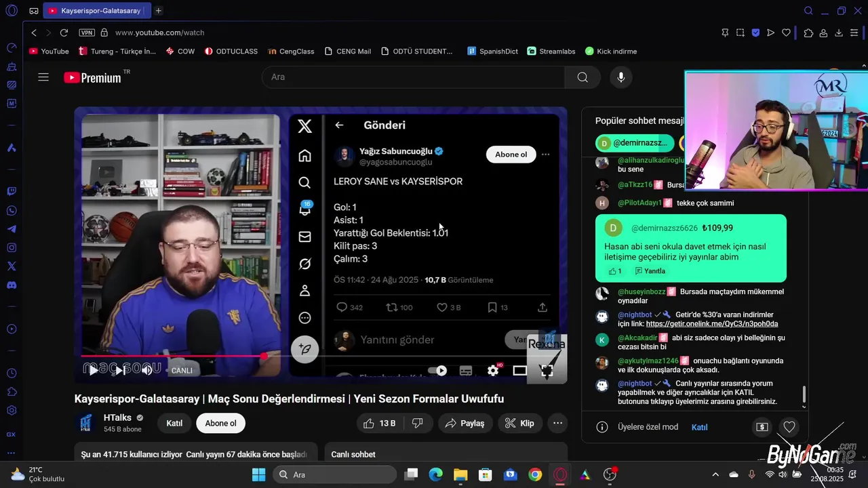Open GX Cleaner broom icon in sidebar
The width and height of the screenshot is (868, 488).
pos(12,66)
